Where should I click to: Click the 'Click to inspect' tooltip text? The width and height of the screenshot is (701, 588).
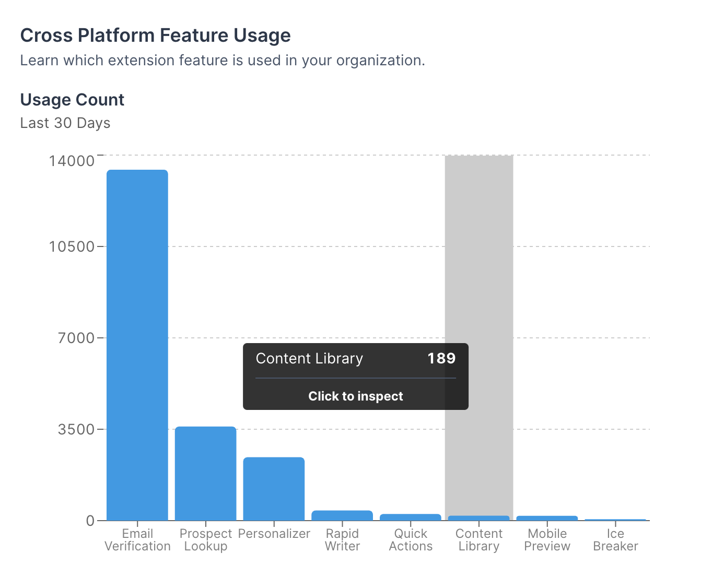coord(356,396)
